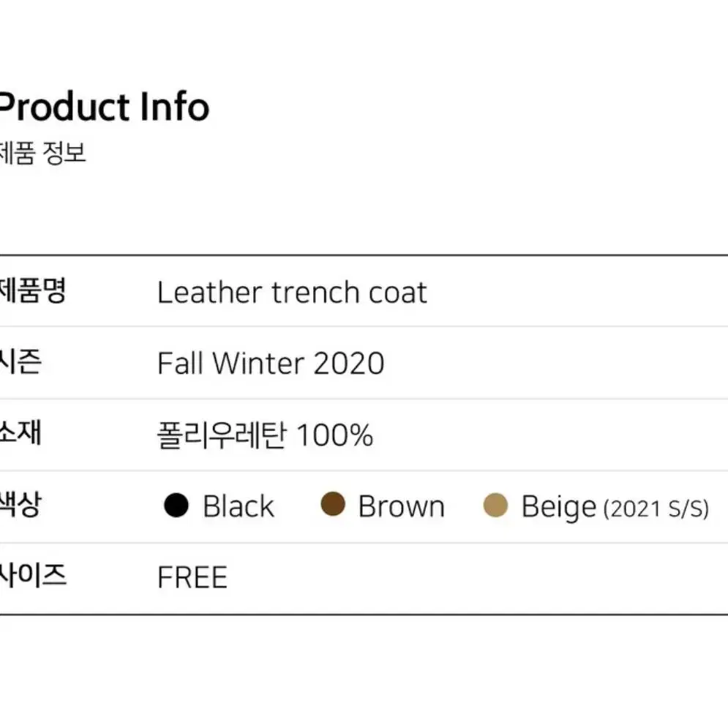Click the 제품 정보 subtitle
The image size is (728, 728).
[42, 153]
